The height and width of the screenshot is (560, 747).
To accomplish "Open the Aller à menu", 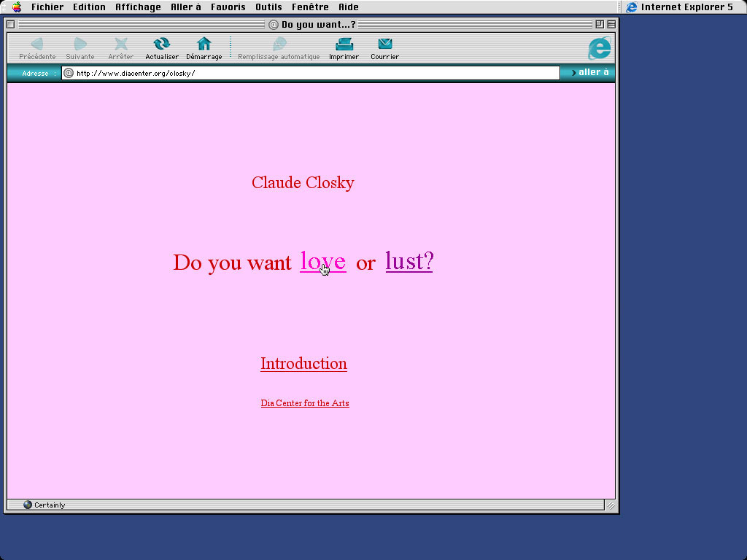I will pyautogui.click(x=186, y=7).
